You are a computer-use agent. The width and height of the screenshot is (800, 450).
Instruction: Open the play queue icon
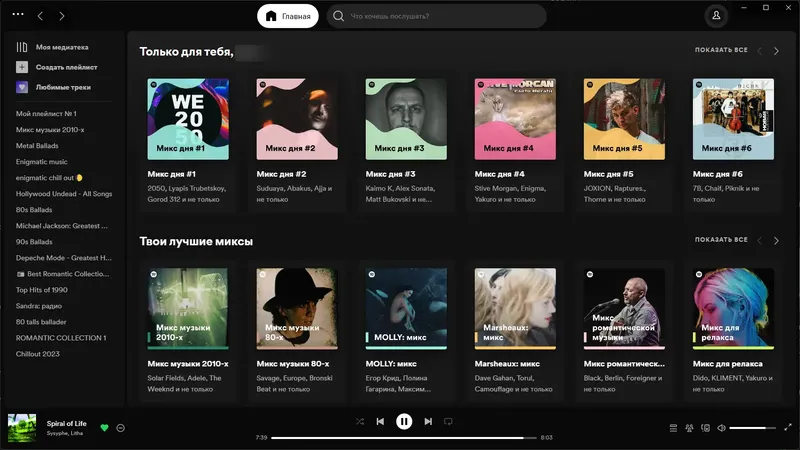click(x=673, y=428)
